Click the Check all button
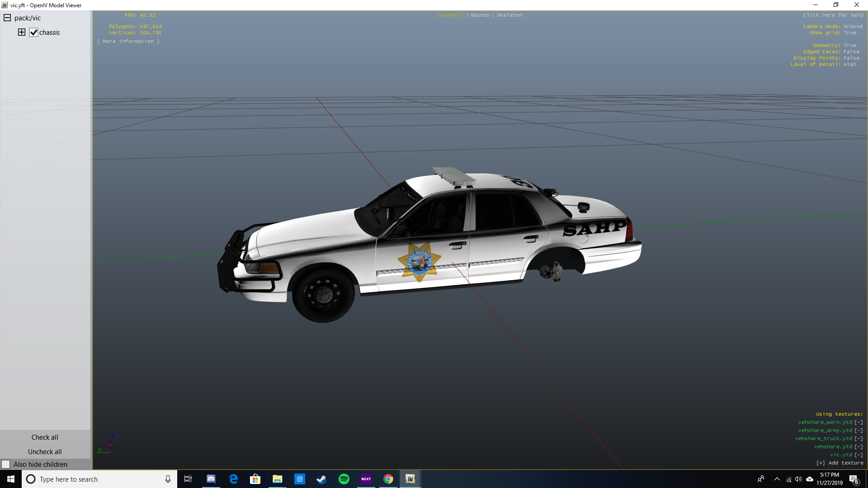The height and width of the screenshot is (488, 868). [x=45, y=437]
